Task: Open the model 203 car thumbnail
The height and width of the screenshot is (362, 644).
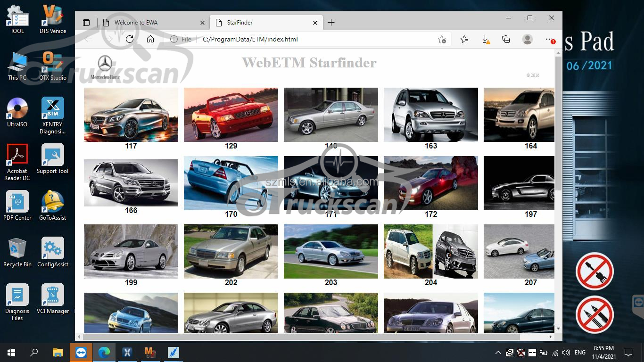Action: 331,251
